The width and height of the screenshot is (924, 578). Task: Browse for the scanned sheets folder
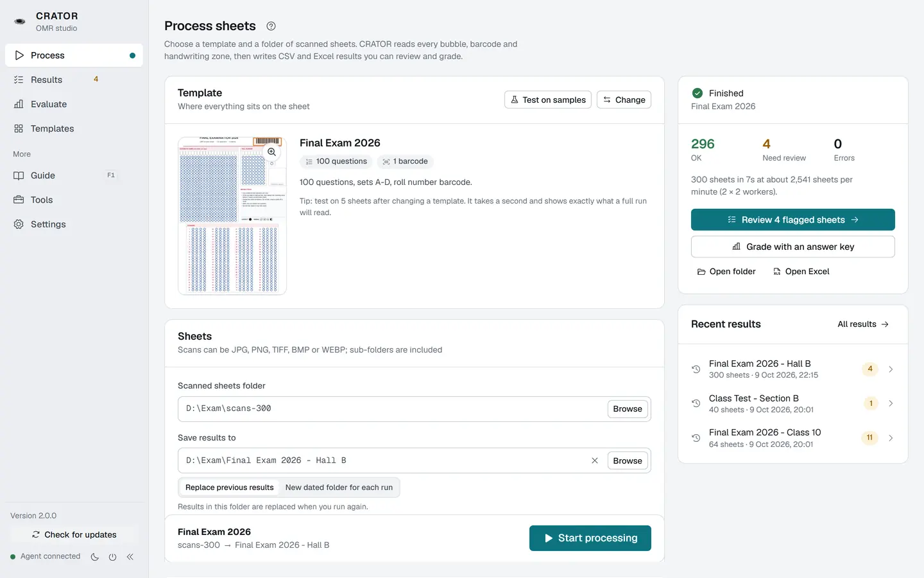pos(628,409)
